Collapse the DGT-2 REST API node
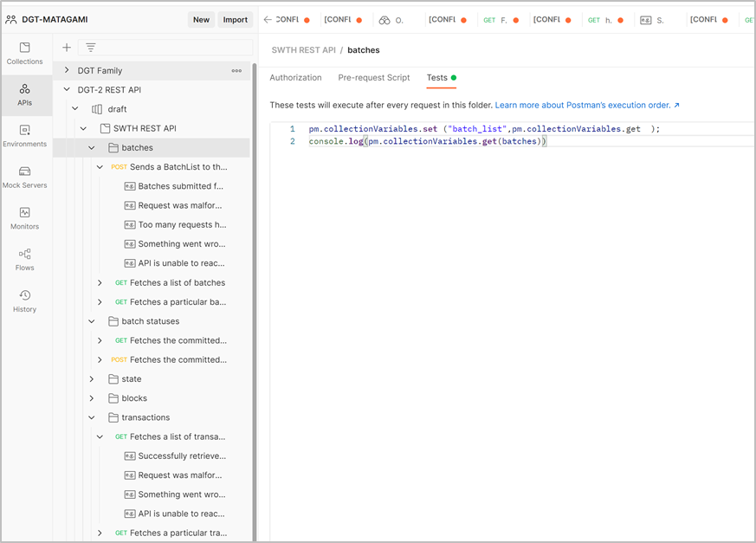The image size is (756, 543). [x=67, y=90]
